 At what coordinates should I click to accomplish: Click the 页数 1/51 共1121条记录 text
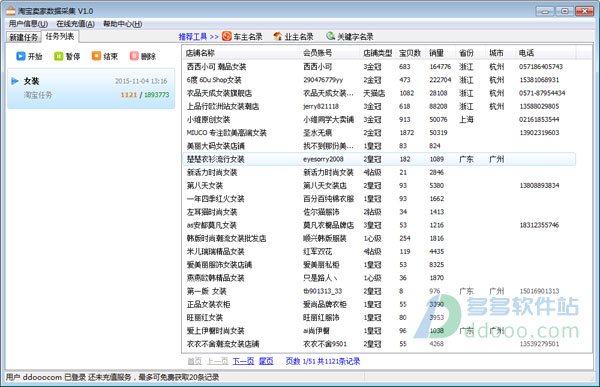pyautogui.click(x=323, y=361)
